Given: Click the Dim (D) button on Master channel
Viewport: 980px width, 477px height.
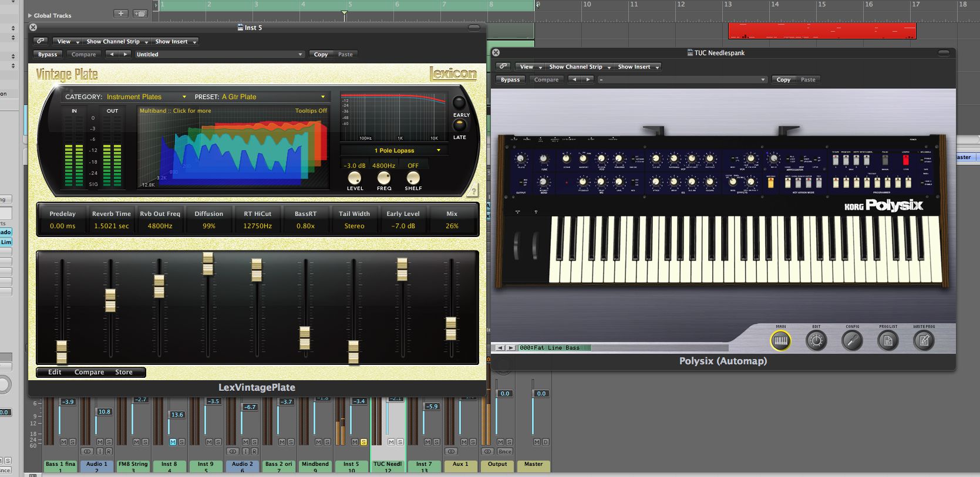Looking at the screenshot, I should click(545, 442).
